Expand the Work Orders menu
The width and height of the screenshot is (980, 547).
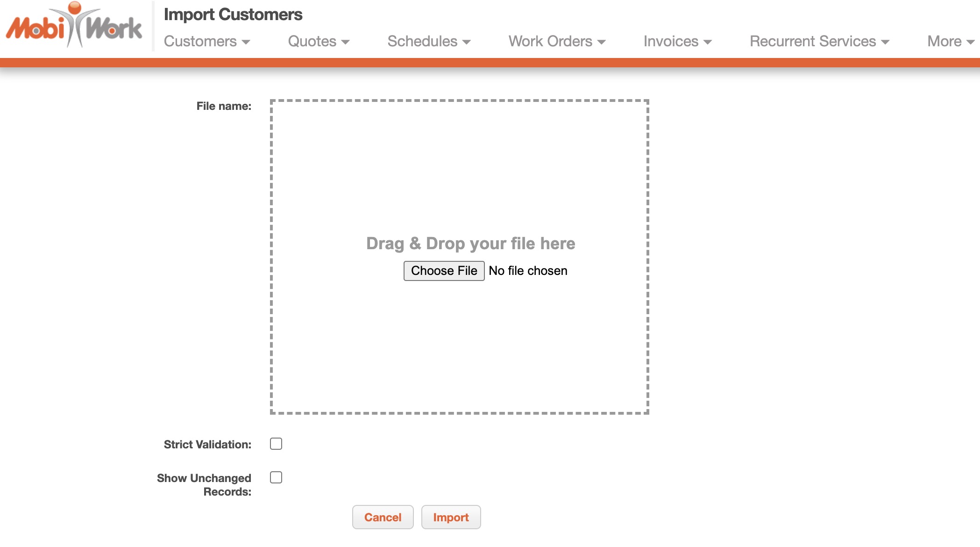coord(556,41)
